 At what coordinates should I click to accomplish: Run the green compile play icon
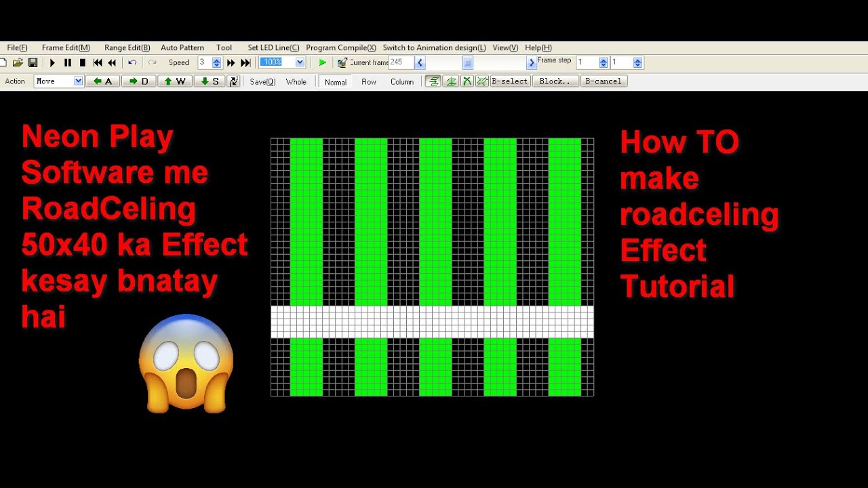(x=322, y=62)
